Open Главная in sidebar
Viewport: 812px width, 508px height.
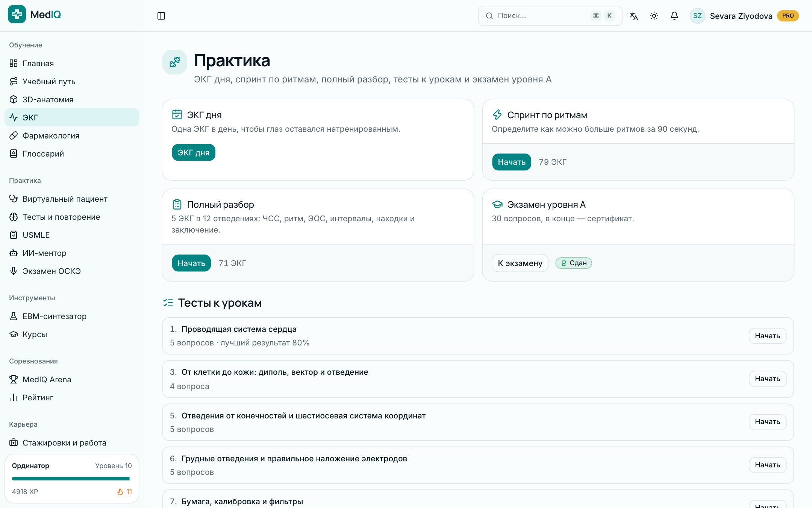(72, 63)
